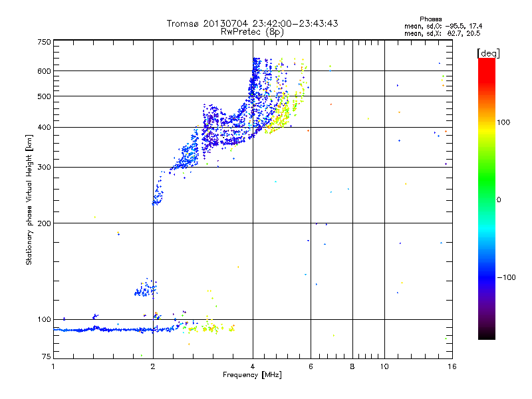
Task: Select the 'mean, sd,X: 82.7, 20.5' text
Action: click(442, 33)
